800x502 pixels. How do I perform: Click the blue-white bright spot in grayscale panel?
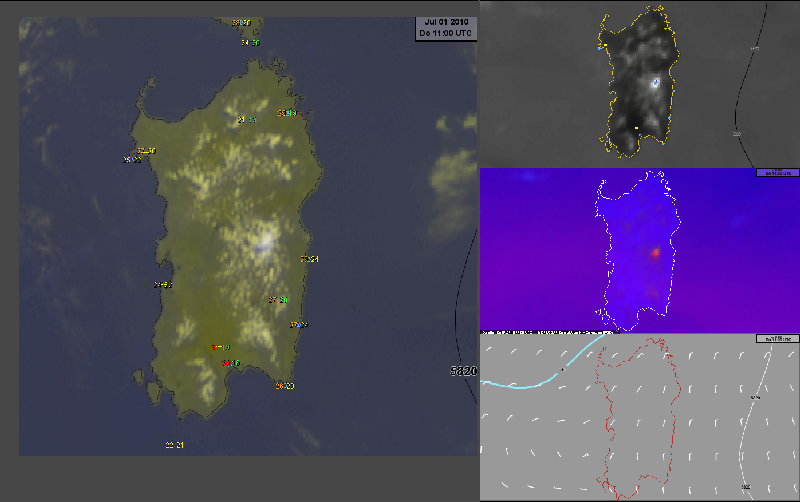655,82
